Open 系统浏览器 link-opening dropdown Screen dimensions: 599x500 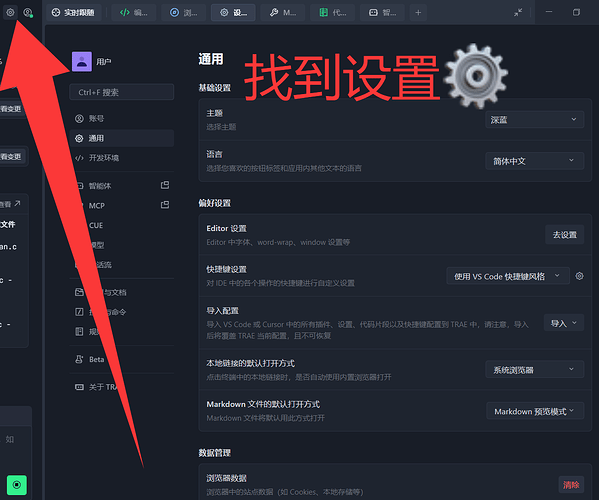click(534, 369)
